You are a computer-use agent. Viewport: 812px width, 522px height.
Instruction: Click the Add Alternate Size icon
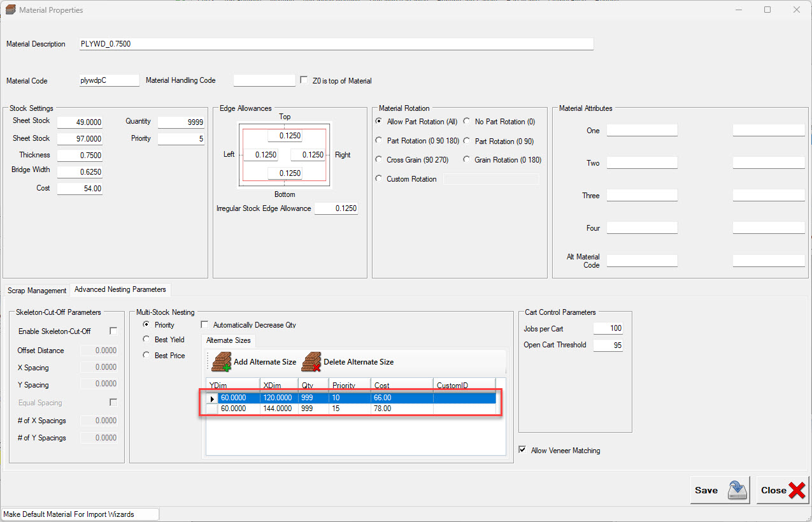(221, 362)
